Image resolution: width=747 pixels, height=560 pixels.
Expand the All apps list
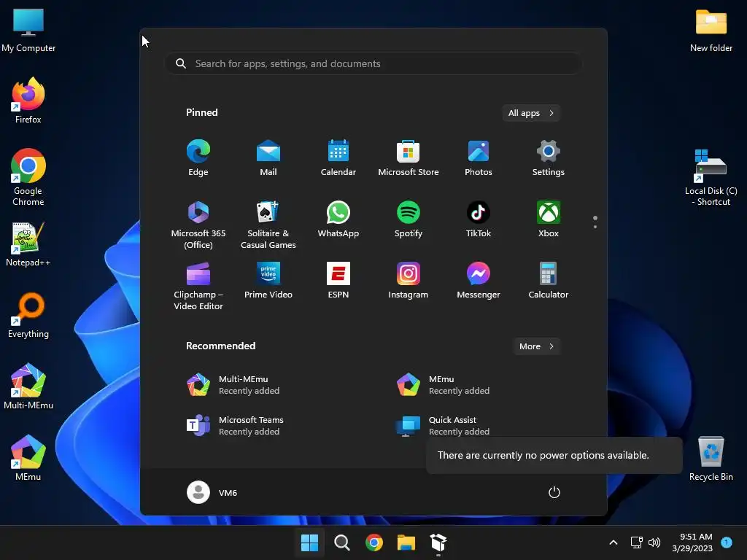(x=531, y=113)
